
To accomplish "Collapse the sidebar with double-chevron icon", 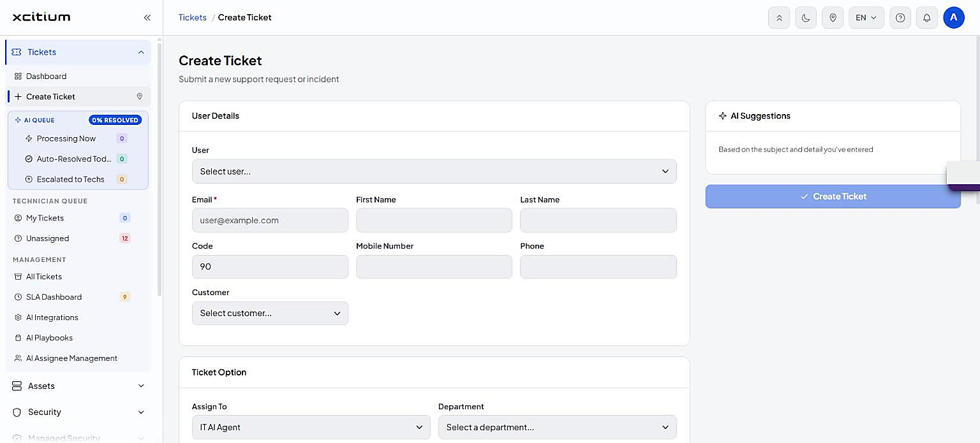I will click(x=147, y=17).
